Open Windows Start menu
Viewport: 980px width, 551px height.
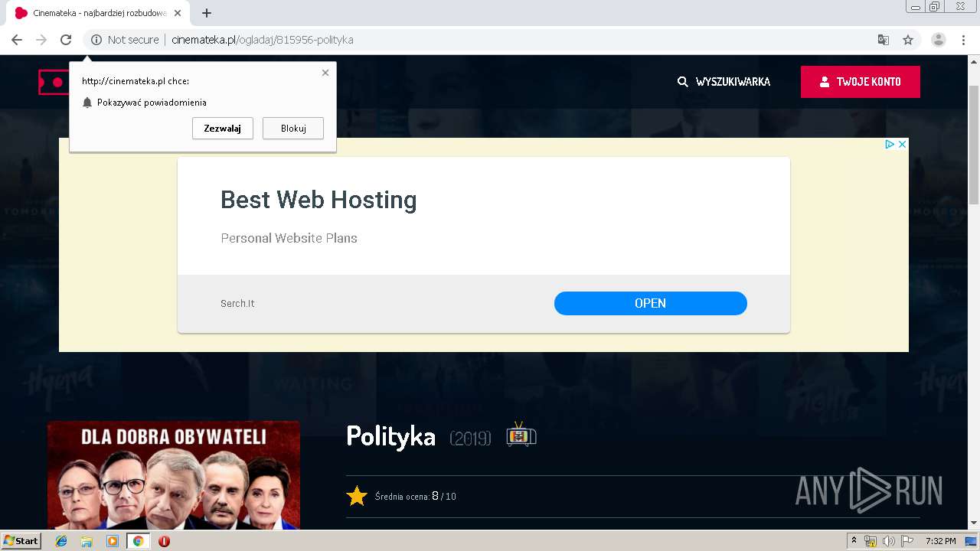click(21, 541)
